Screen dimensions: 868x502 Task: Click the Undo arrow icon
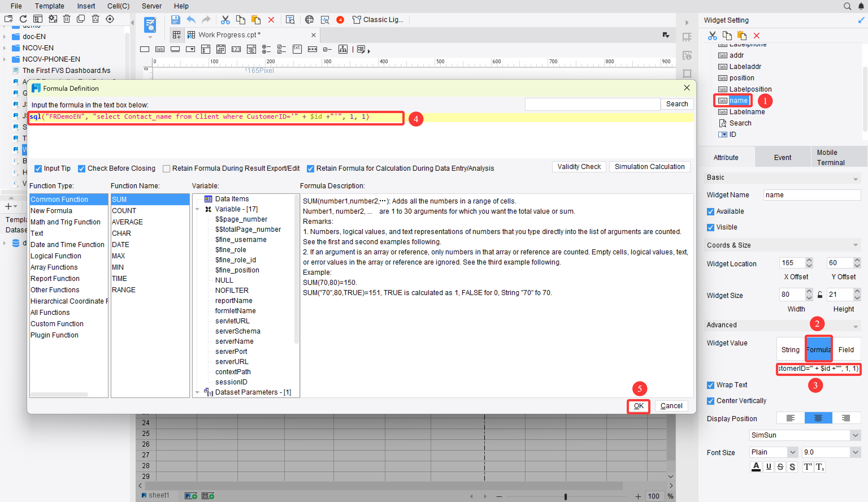point(191,20)
